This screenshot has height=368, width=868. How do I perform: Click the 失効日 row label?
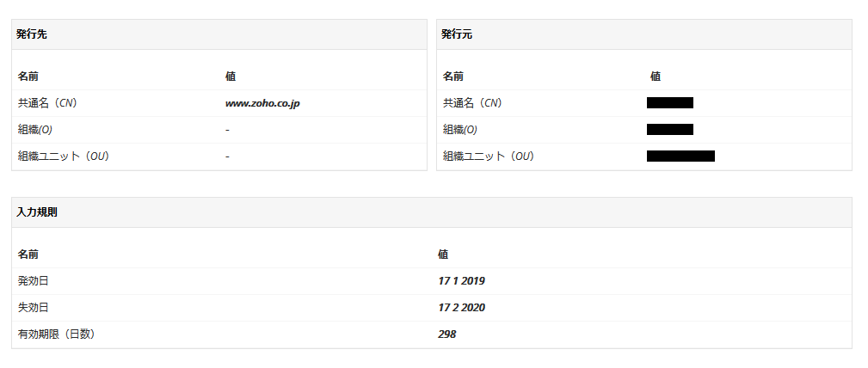[33, 308]
